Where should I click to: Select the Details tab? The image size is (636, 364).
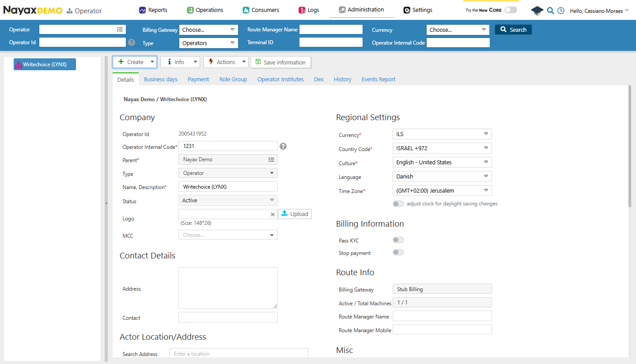click(125, 80)
